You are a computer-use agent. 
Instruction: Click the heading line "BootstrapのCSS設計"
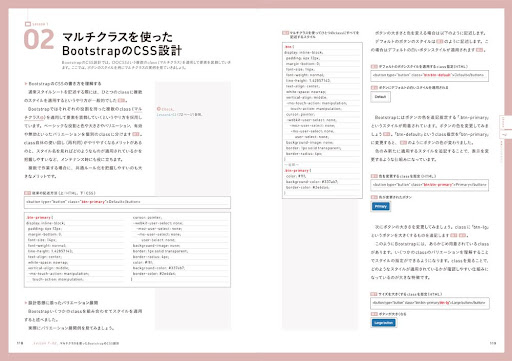122,51
